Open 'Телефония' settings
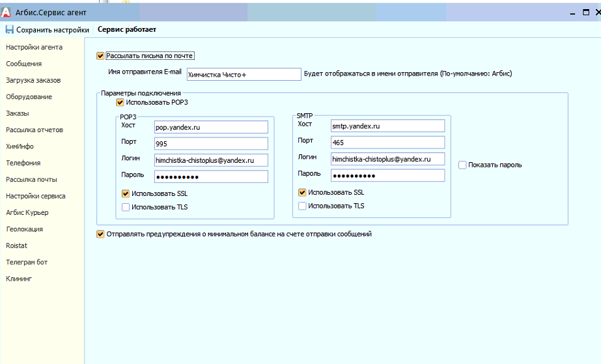Screen dimensions: 601x364 pyautogui.click(x=23, y=162)
